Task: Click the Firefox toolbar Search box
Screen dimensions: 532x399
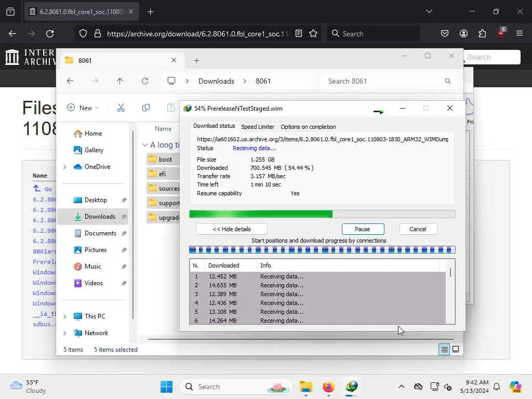Action: (x=373, y=34)
